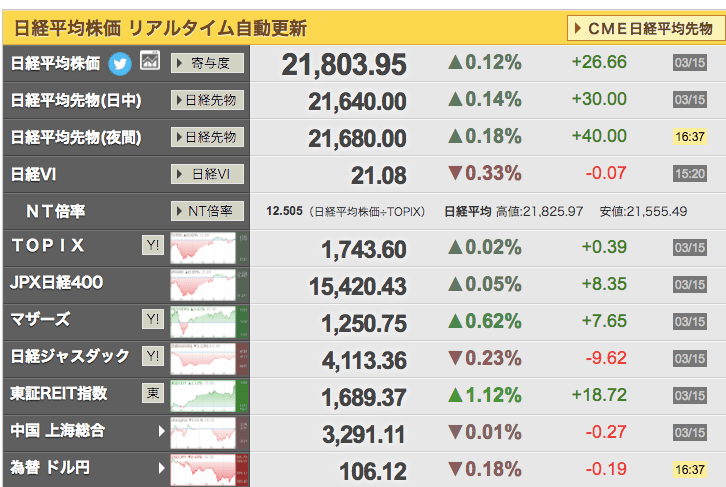Expand the arrow beside 為替 ドル円
The height and width of the screenshot is (487, 726).
pyautogui.click(x=161, y=468)
